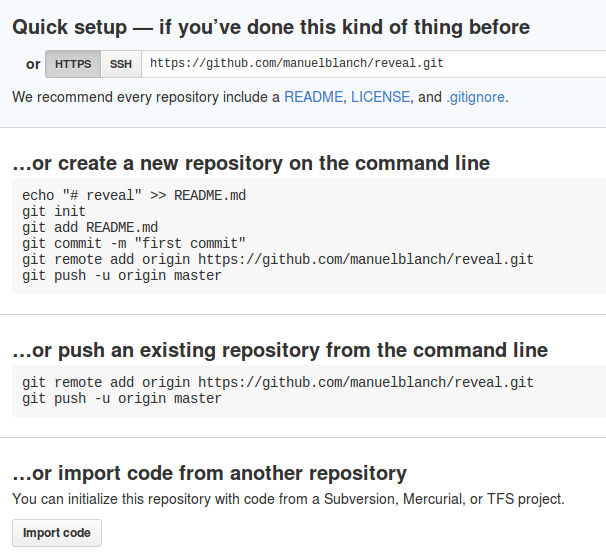Viewport: 606px width, 560px height.
Task: Open the .gitignore link
Action: 476,97
